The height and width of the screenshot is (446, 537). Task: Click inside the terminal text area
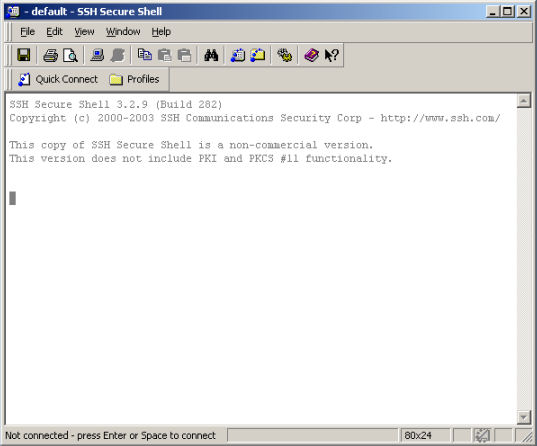click(261, 291)
